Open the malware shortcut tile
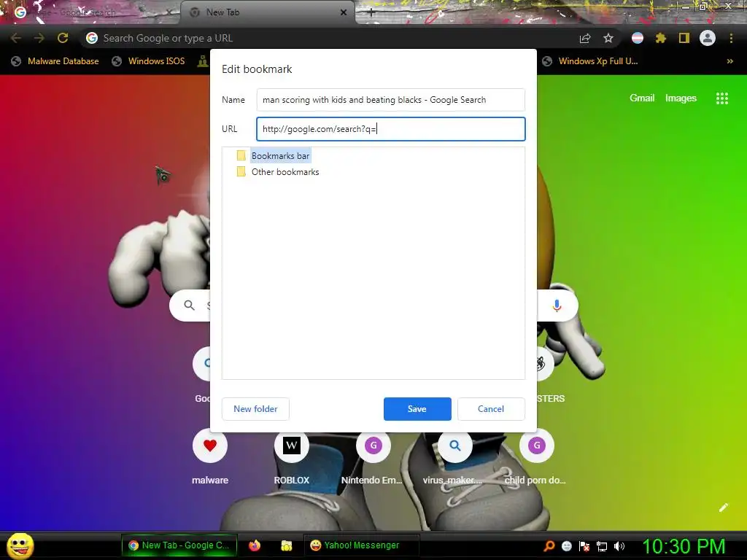The width and height of the screenshot is (747, 560). pos(210,457)
